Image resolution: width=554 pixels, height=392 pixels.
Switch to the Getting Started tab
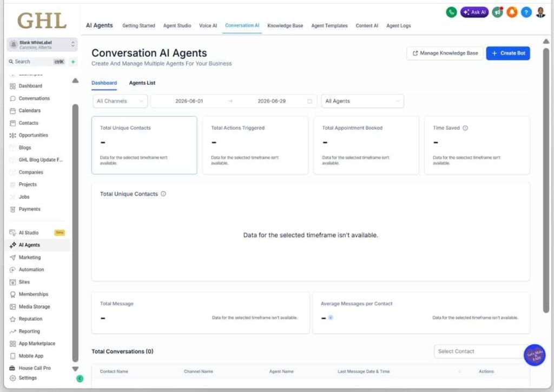[138, 26]
